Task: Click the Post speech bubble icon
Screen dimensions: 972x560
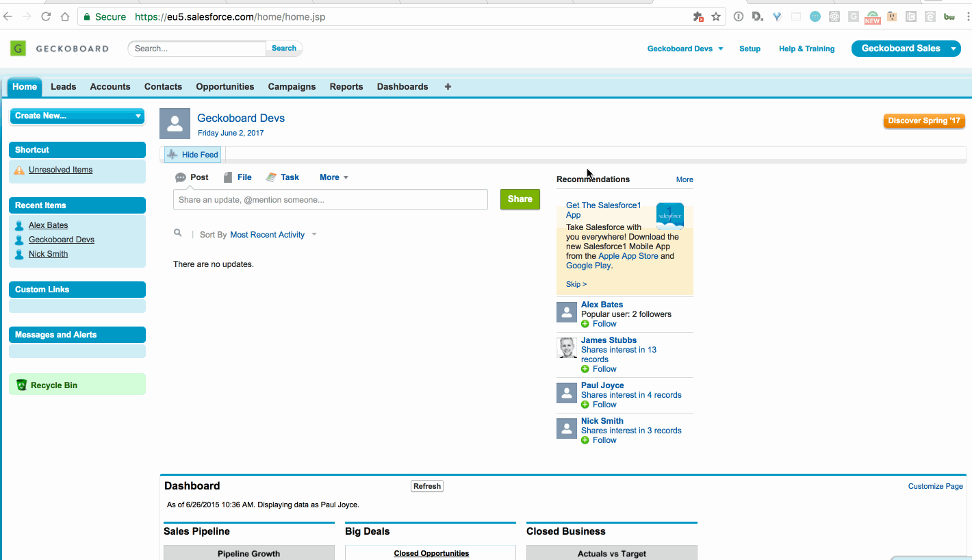Action: coord(181,177)
